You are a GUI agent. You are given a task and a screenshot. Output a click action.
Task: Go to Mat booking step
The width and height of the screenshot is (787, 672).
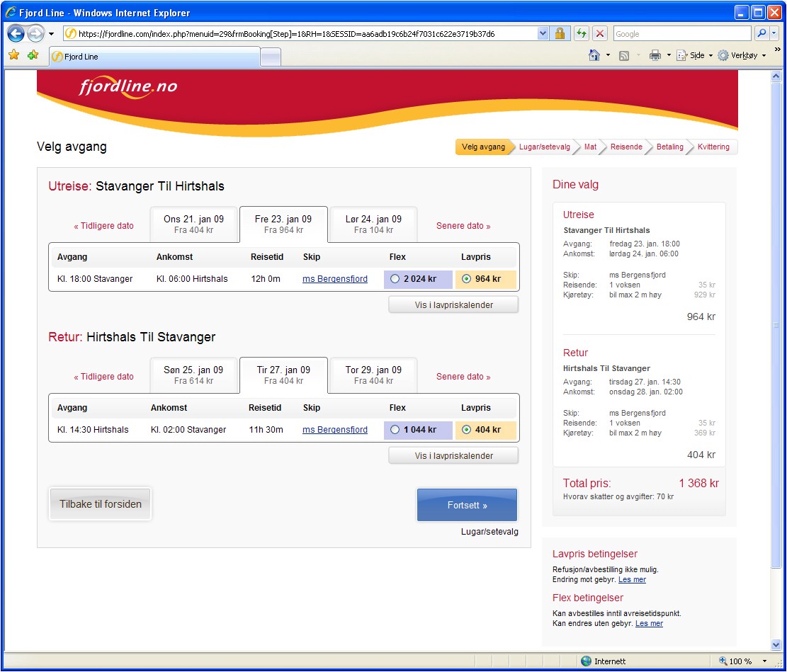[590, 147]
